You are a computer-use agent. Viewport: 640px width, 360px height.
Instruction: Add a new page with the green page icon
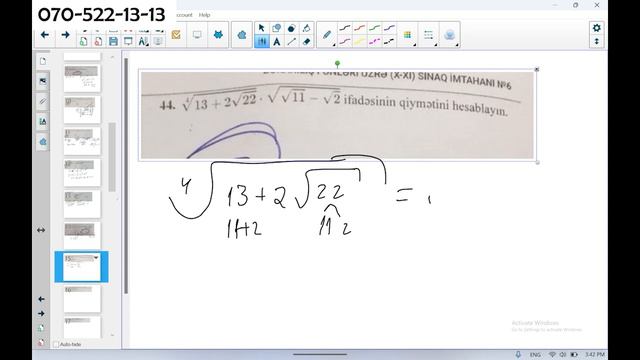click(x=83, y=41)
